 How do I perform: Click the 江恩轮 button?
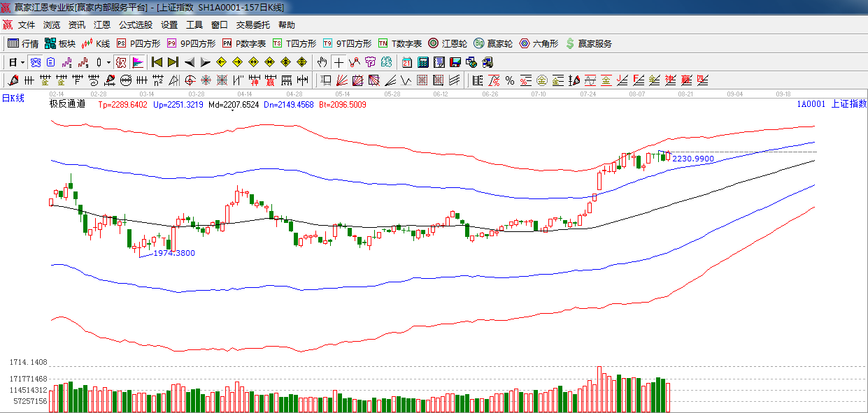[448, 43]
